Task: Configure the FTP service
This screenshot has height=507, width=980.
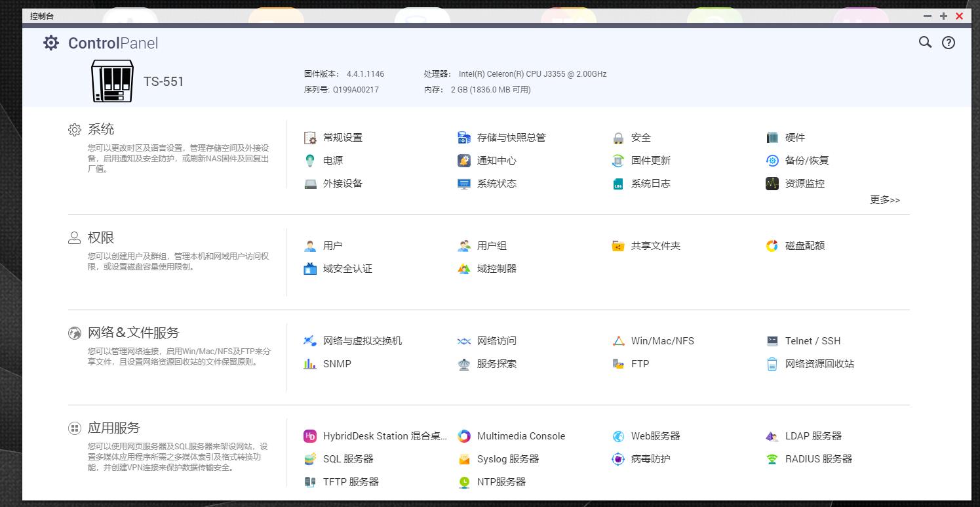Action: click(x=640, y=364)
